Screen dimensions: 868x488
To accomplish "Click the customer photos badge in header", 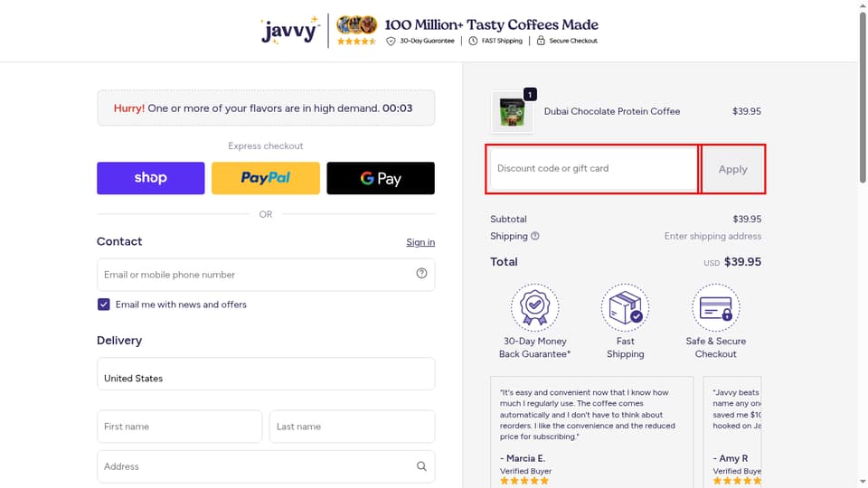I will click(x=357, y=25).
